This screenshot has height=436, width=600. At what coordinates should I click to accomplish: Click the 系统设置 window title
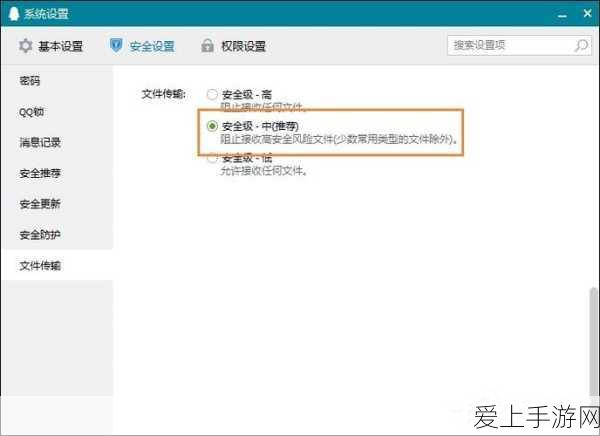(46, 14)
